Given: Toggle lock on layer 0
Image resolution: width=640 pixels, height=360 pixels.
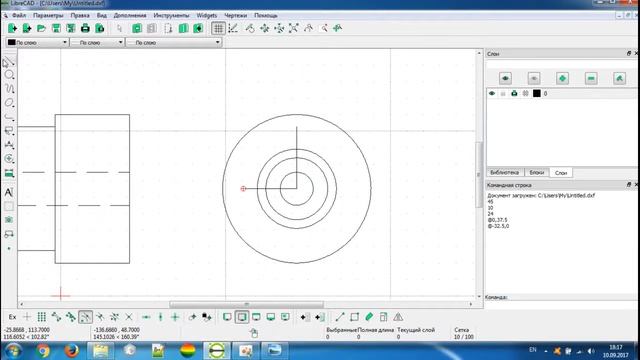Looking at the screenshot, I should point(503,93).
